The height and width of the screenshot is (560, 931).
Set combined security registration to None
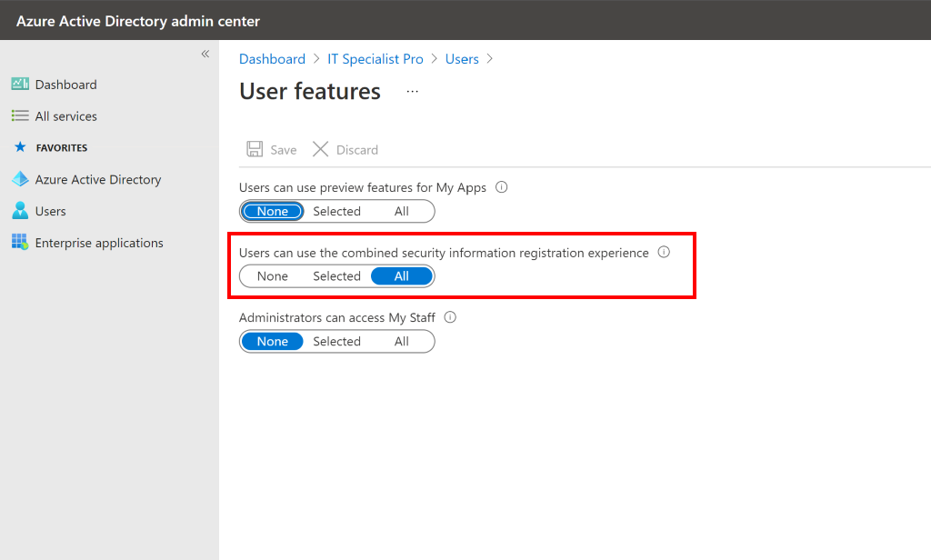point(273,276)
